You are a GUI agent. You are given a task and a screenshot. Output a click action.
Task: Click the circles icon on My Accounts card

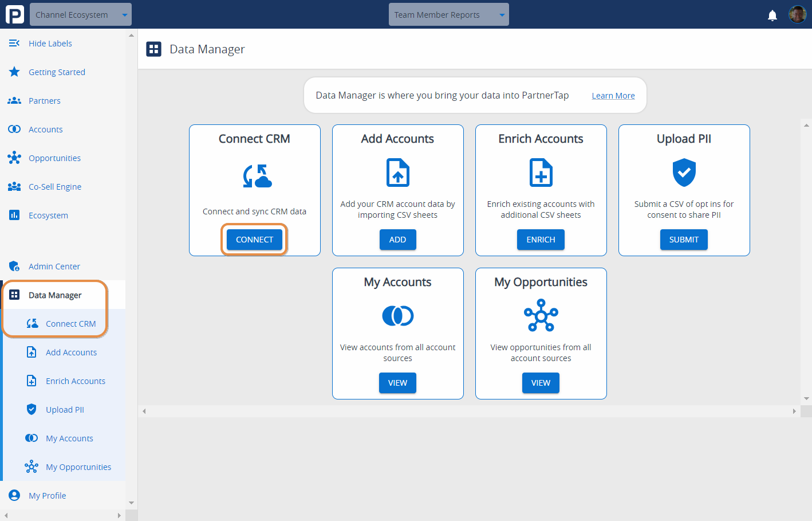coord(398,315)
